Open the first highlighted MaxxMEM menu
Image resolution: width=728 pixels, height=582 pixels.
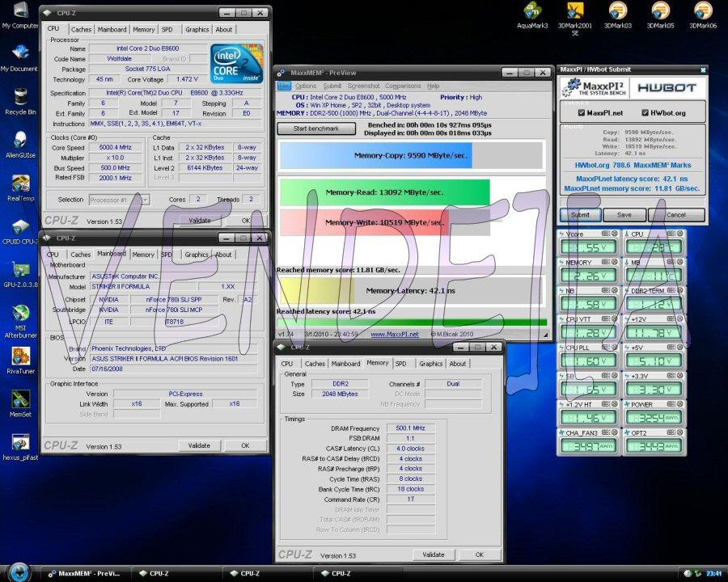tap(284, 86)
